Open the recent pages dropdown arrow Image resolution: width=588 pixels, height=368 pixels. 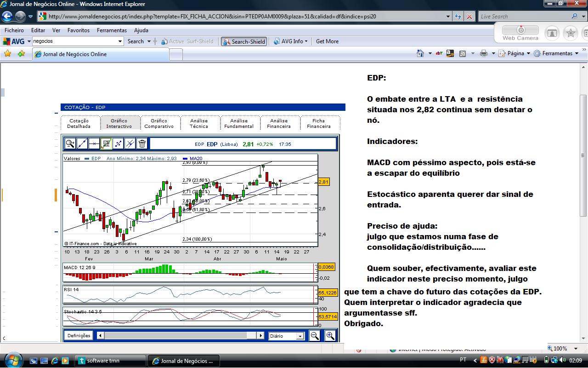coord(30,17)
